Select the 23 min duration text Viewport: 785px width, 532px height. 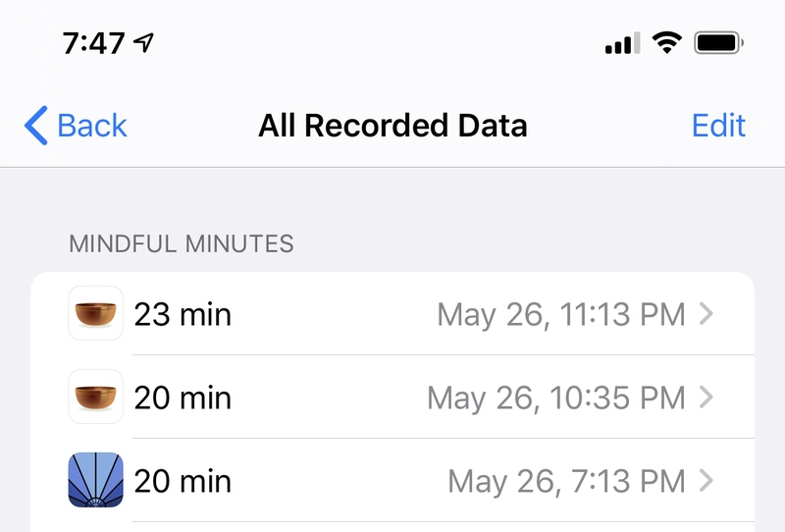(183, 315)
